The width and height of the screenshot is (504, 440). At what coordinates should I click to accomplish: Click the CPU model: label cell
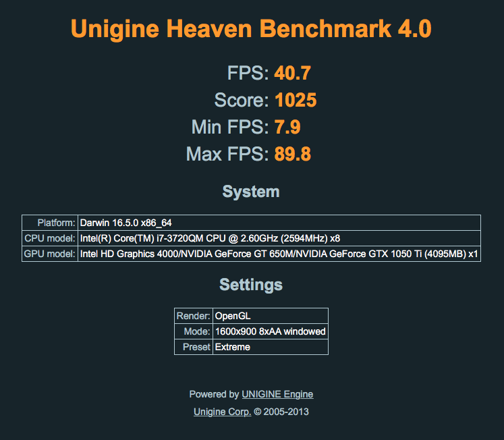coord(50,238)
